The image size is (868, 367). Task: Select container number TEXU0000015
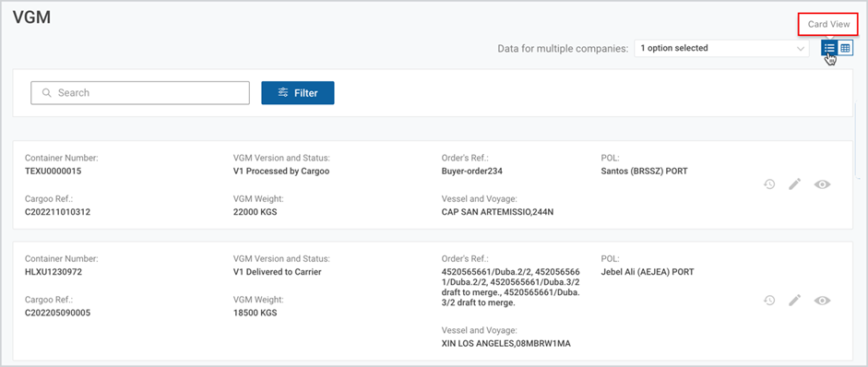point(54,171)
